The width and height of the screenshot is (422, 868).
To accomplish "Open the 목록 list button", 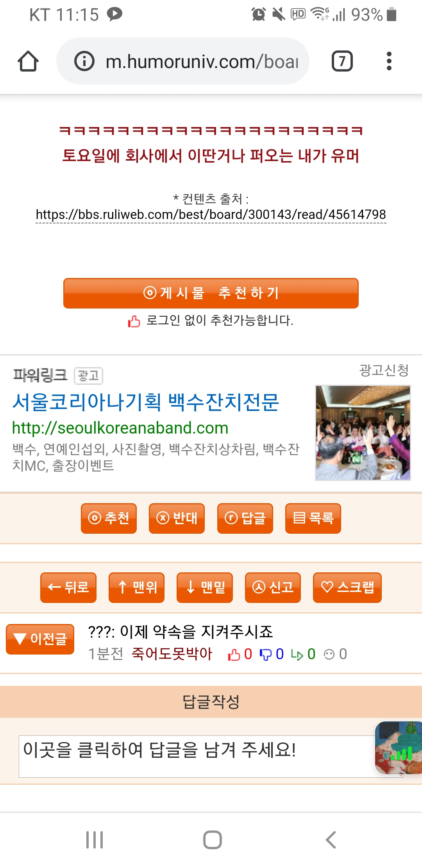I will pyautogui.click(x=313, y=518).
